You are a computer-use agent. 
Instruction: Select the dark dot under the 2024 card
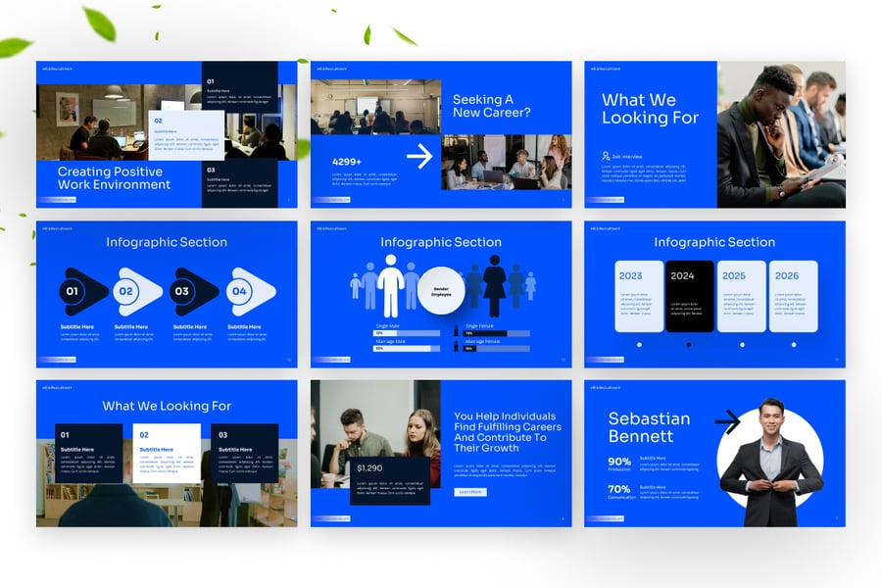point(689,345)
